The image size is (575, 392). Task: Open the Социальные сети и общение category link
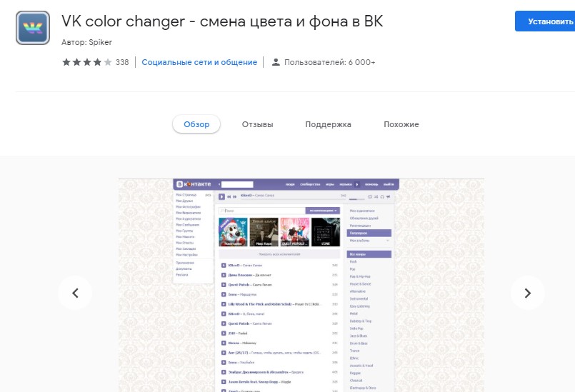coord(199,62)
